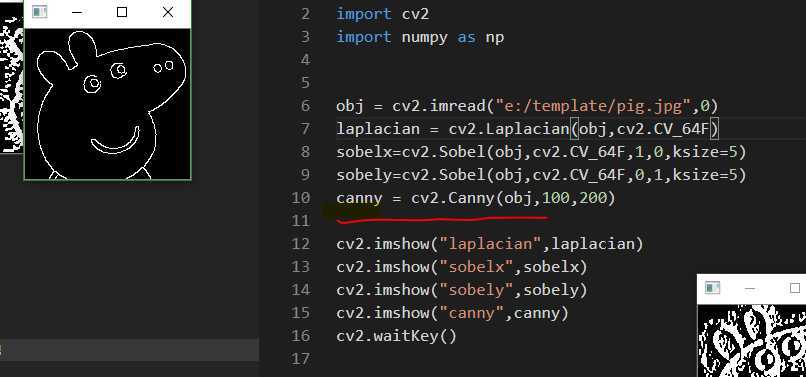Click the Peppa Pig window's system menu icon
The height and width of the screenshot is (377, 806).
40,12
